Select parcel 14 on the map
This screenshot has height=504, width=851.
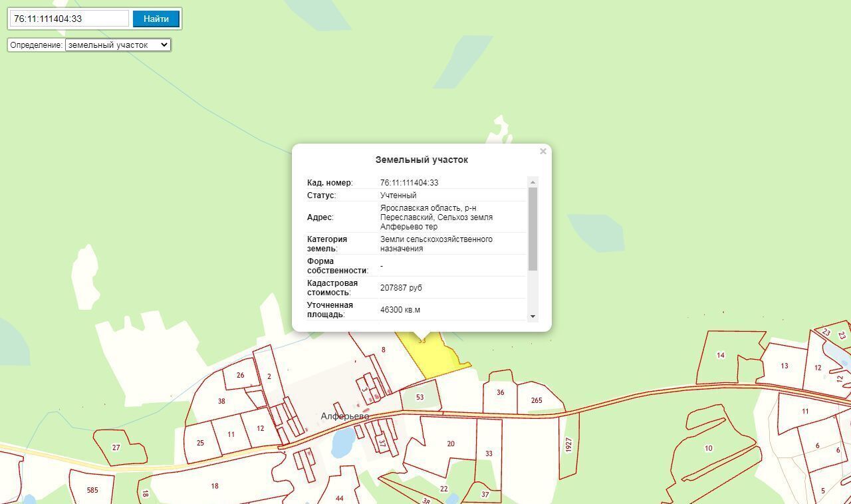coord(720,355)
